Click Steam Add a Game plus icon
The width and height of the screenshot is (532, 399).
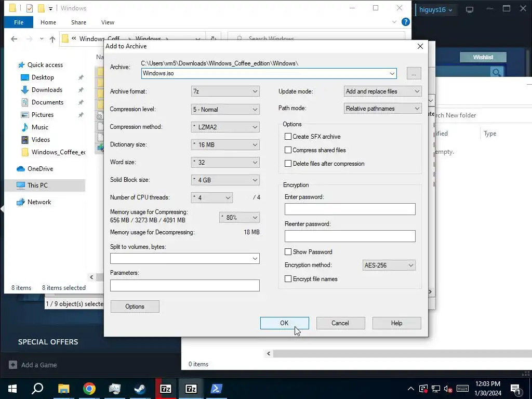point(13,365)
